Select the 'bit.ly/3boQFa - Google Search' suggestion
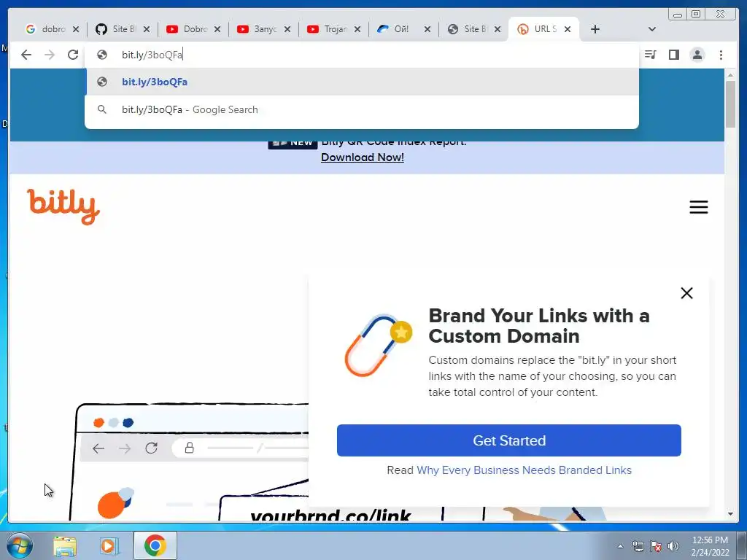 tap(362, 109)
